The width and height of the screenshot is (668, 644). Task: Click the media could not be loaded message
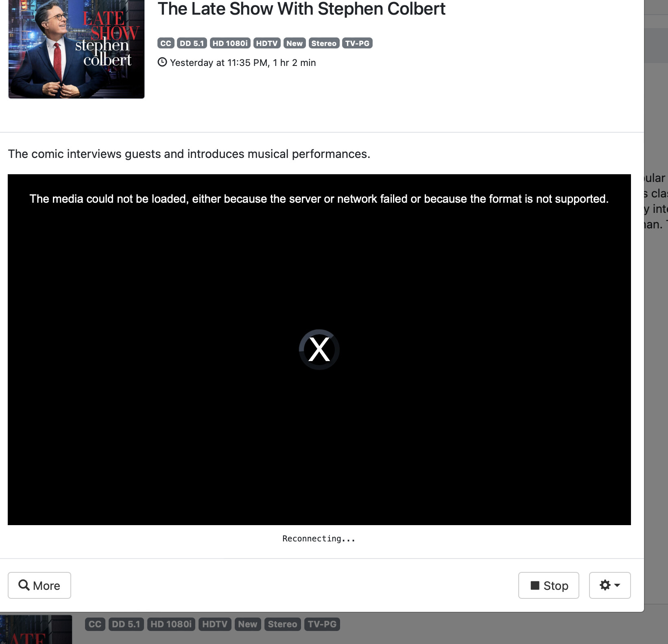(x=319, y=199)
